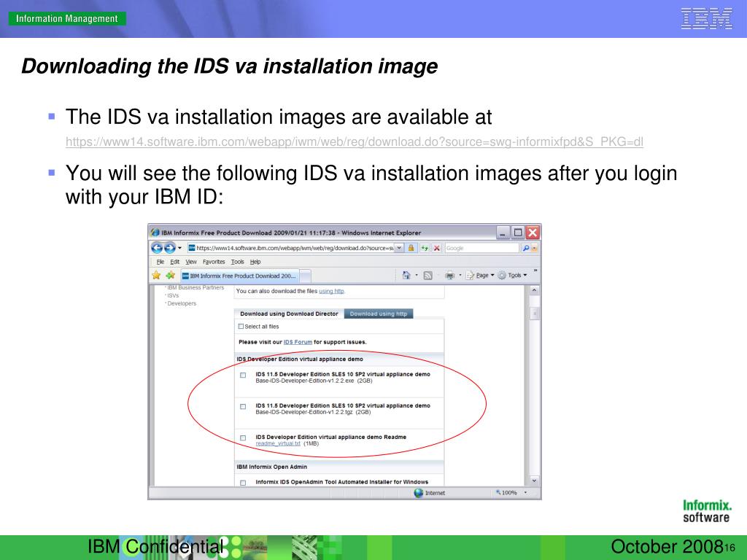Expand the Print options dropdown arrow
Viewport: 747px width, 560px height.
(460, 275)
